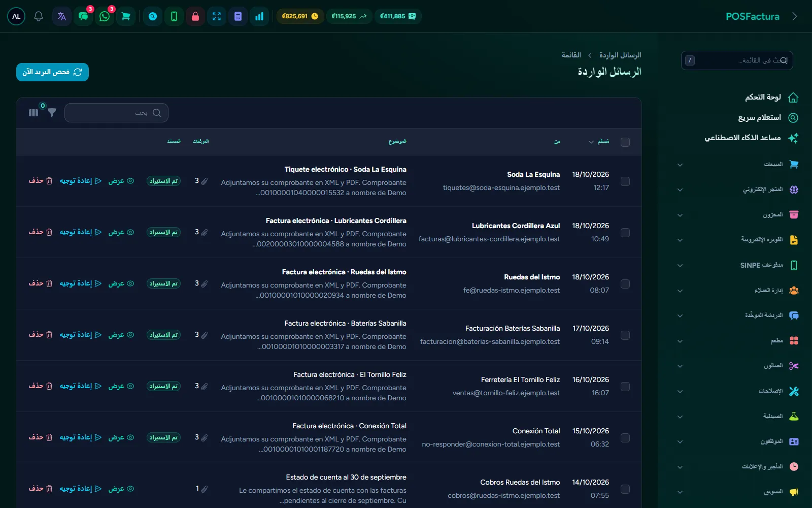Click عرض view for Soda La Esquina
The width and height of the screenshot is (812, 508).
click(121, 181)
